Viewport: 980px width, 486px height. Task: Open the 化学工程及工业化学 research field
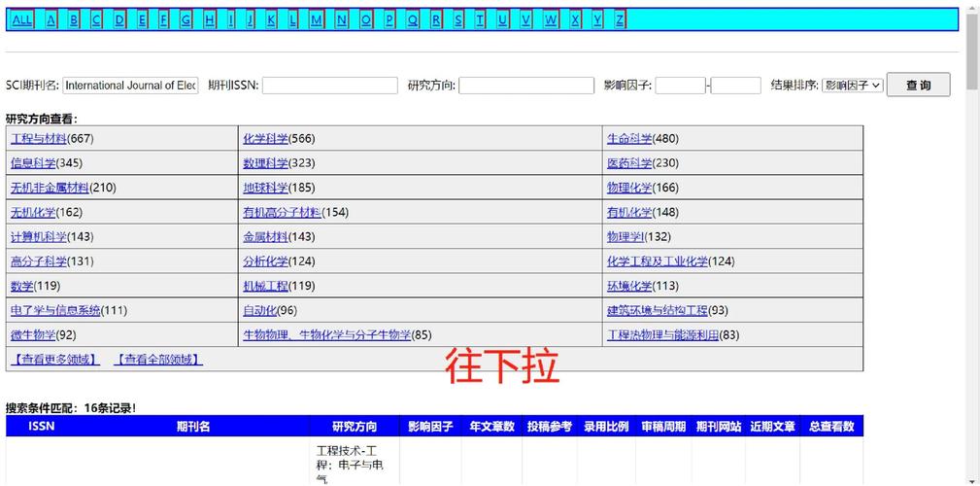point(658,261)
